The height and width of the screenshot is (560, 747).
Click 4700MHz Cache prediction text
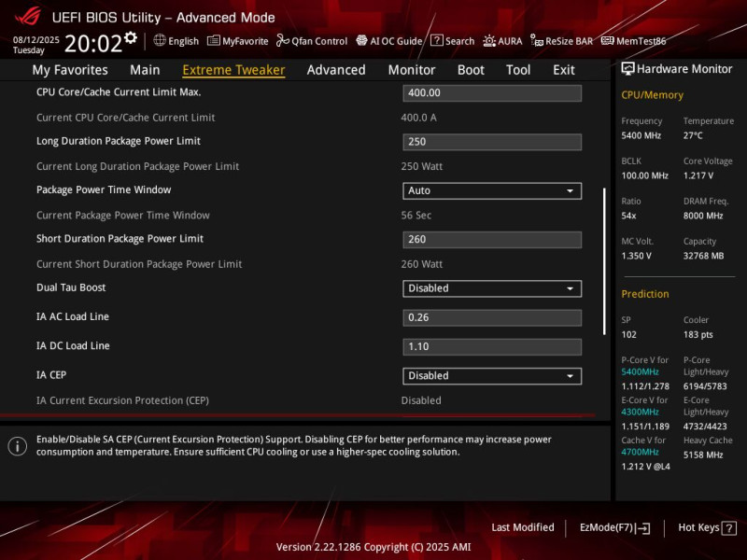point(640,452)
